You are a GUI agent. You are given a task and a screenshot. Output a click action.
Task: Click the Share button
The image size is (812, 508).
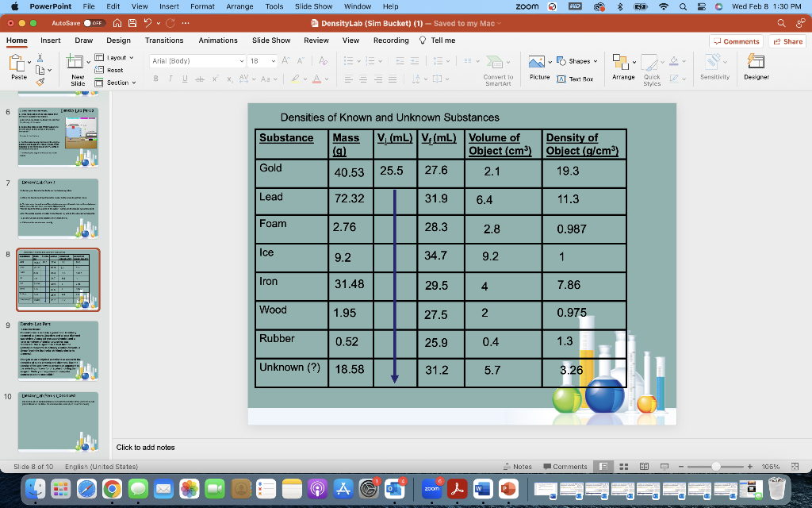click(787, 41)
